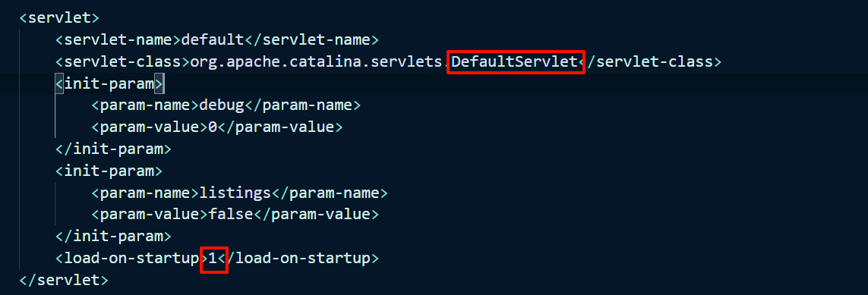Click the closing param-name tag after listings

coord(330,193)
